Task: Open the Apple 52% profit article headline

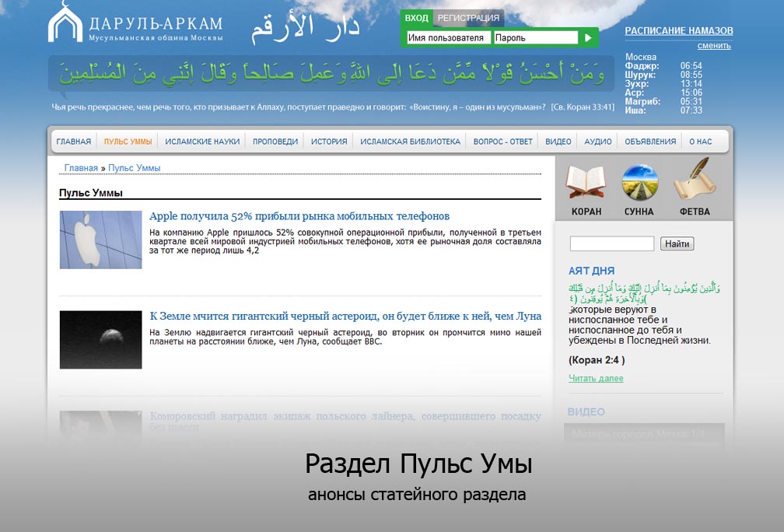Action: click(299, 216)
